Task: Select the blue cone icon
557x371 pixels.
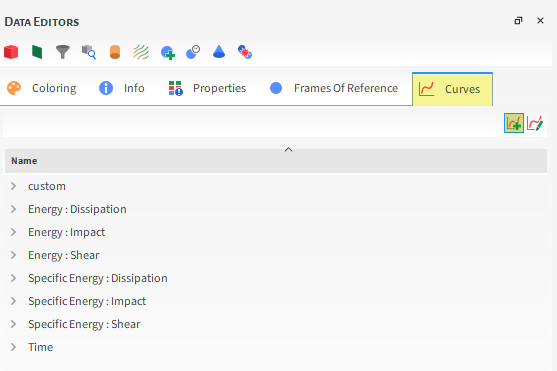Action: click(x=219, y=52)
